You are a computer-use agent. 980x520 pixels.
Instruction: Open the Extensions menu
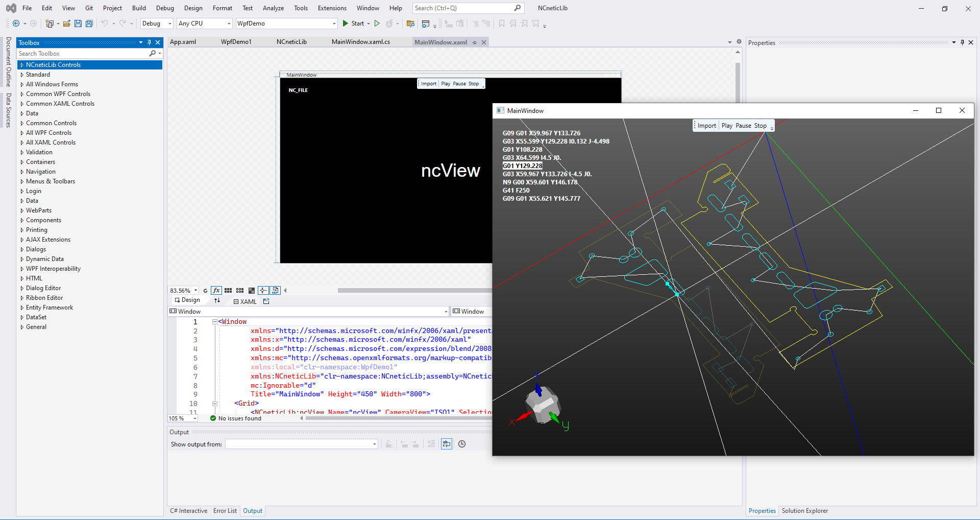[332, 8]
